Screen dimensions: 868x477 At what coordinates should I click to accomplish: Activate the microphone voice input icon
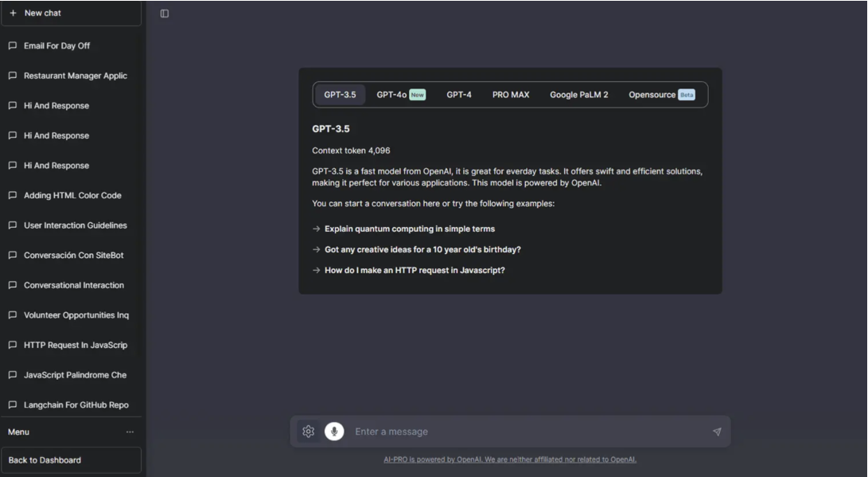coord(334,431)
